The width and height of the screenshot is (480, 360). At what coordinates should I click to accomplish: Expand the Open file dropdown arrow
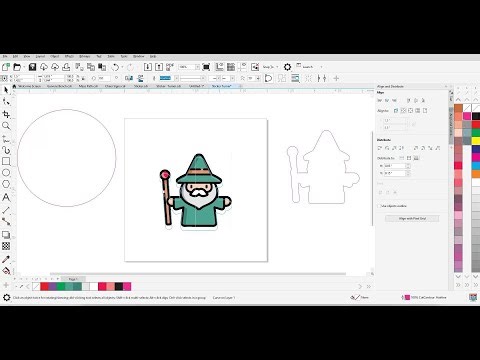(24, 67)
